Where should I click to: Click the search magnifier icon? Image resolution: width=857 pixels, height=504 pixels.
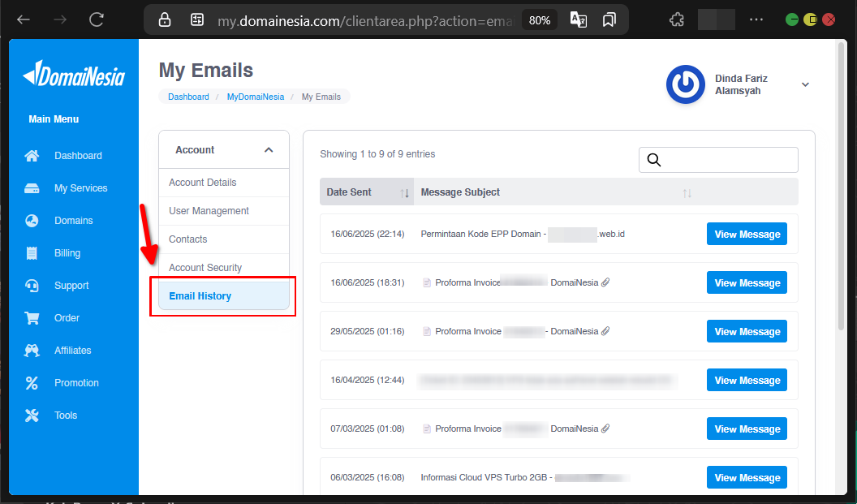(653, 160)
